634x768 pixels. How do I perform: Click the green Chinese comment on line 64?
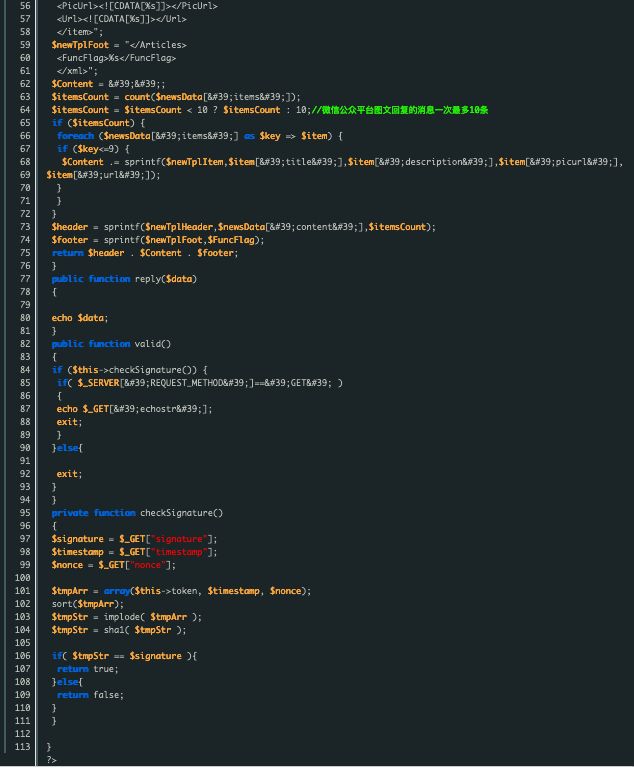[x=399, y=110]
